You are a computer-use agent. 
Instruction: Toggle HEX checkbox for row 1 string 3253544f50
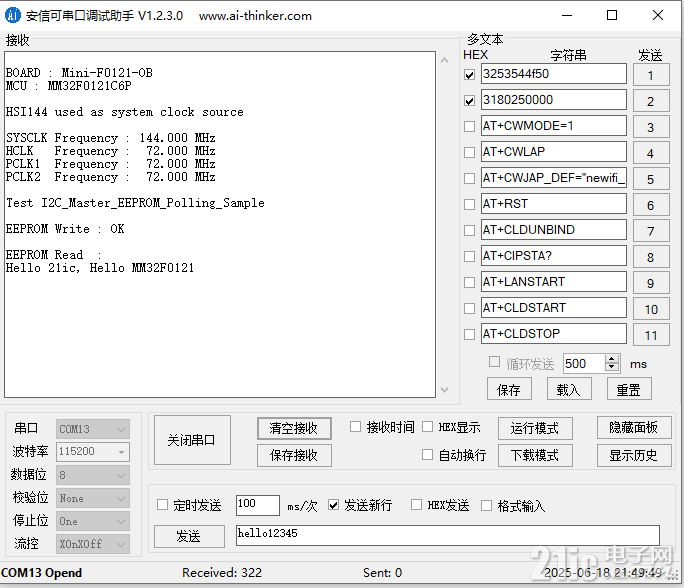(469, 75)
